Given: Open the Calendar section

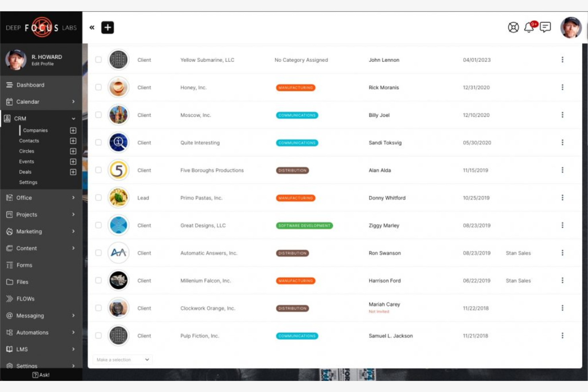Looking at the screenshot, I should (x=29, y=102).
